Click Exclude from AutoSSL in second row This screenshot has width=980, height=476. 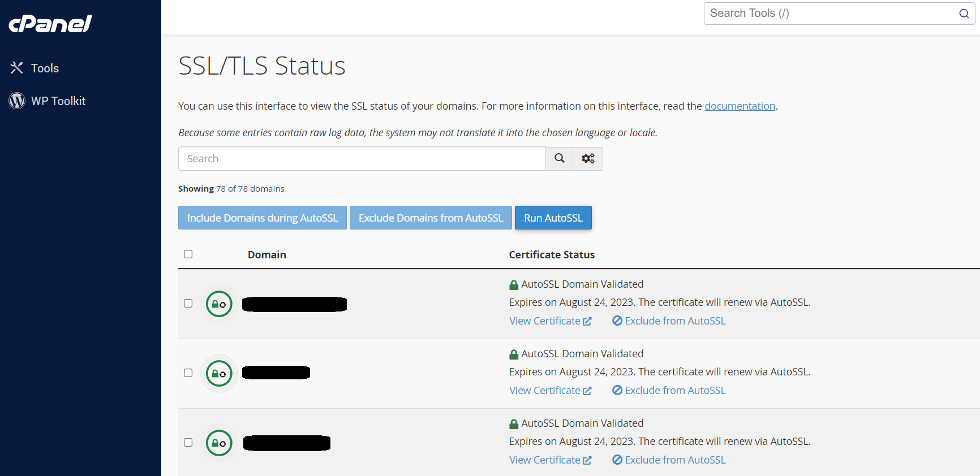coord(669,391)
